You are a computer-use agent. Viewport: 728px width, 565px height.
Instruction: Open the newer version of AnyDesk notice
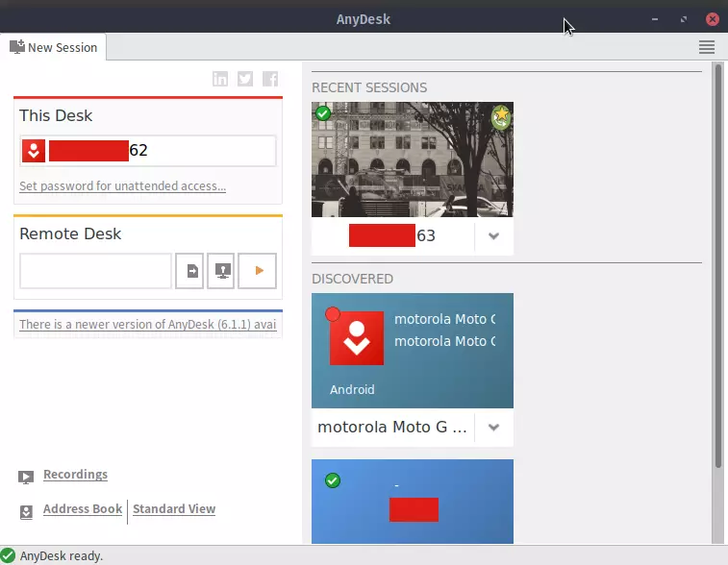(x=148, y=324)
